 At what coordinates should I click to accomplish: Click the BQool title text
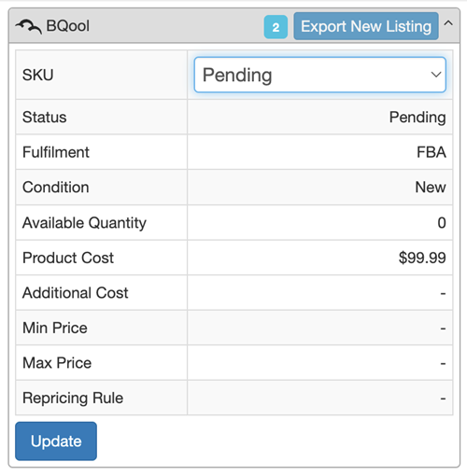click(x=67, y=26)
